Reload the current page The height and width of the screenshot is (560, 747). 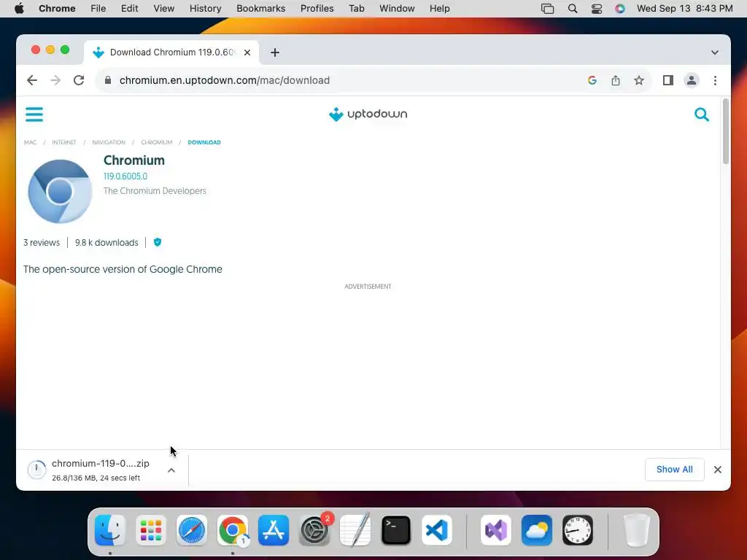79,80
